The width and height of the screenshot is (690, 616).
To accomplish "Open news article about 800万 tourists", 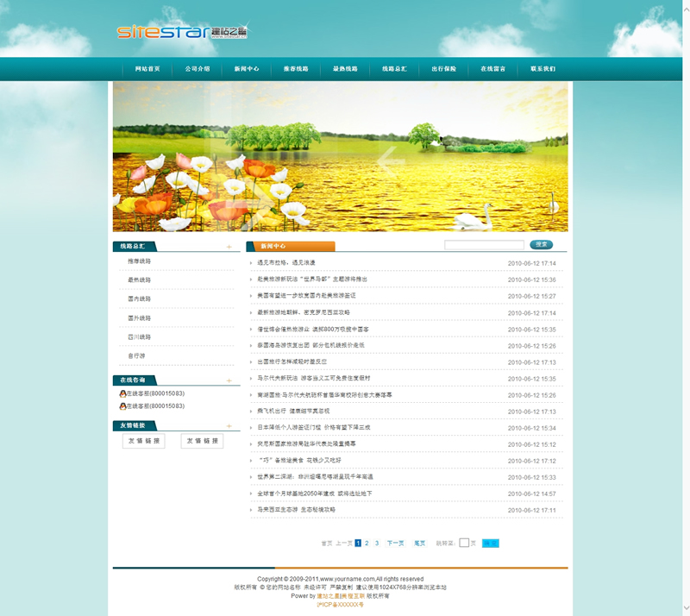I will (313, 330).
